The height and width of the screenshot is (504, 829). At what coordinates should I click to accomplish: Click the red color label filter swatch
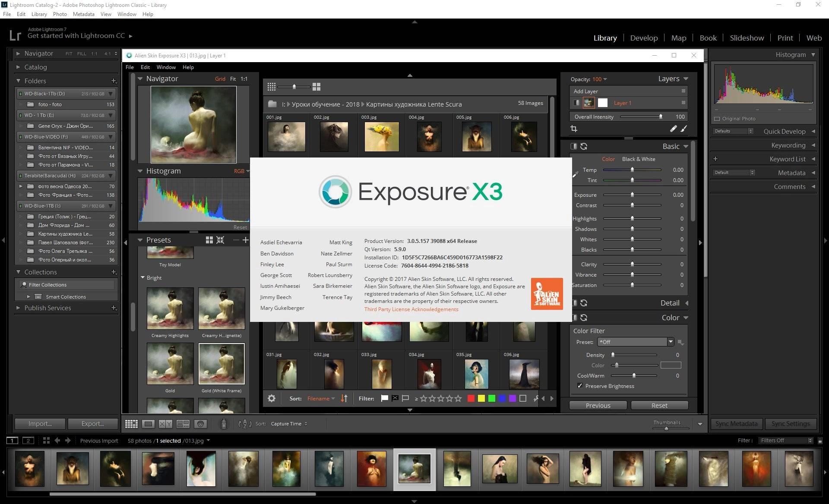[x=471, y=398]
